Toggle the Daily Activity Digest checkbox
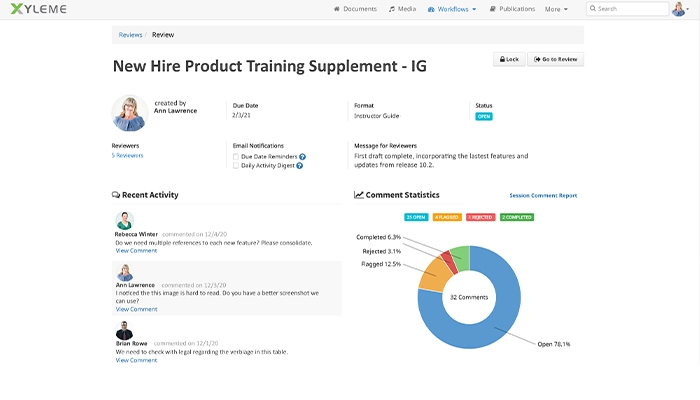The image size is (700, 400). coord(236,166)
